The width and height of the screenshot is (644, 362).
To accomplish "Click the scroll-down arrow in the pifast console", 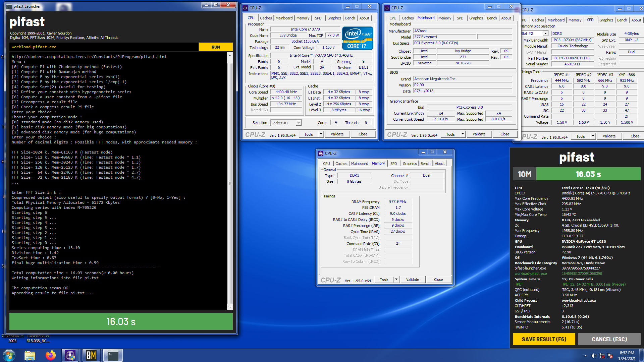I will [x=230, y=307].
